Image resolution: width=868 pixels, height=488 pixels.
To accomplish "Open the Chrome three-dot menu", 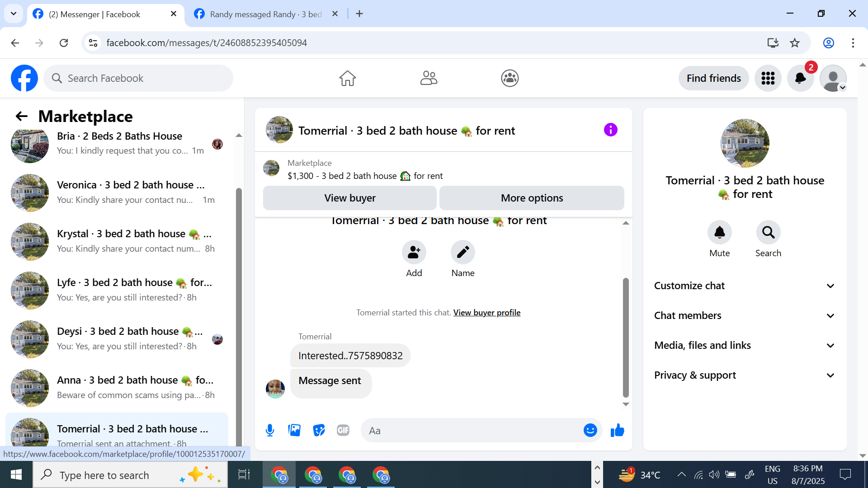I will 853,43.
